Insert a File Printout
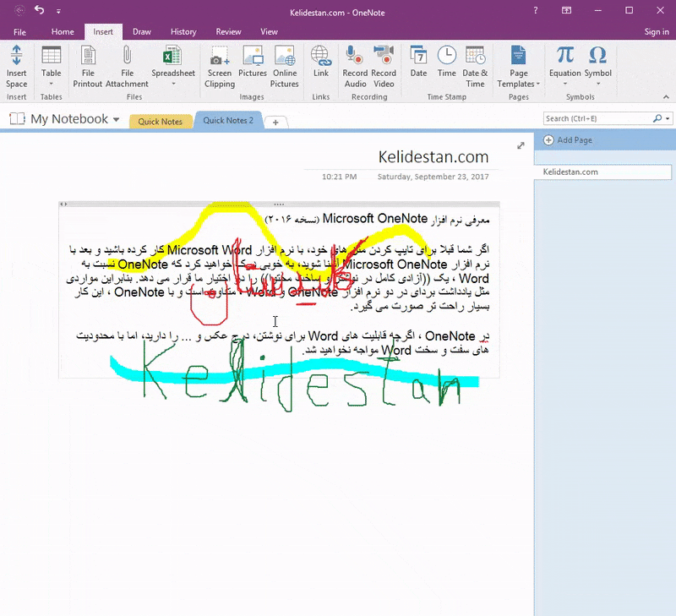Viewport: 676px width, 616px height. coord(88,67)
